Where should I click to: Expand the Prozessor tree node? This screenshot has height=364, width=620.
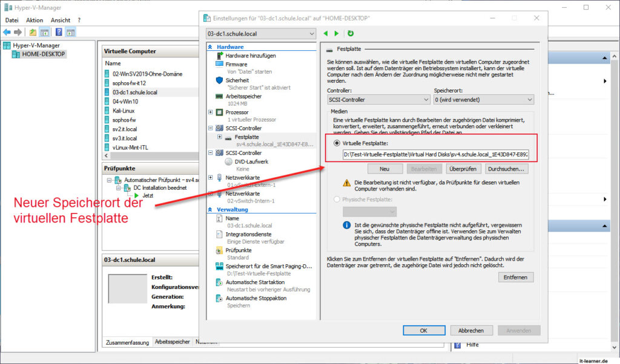210,112
